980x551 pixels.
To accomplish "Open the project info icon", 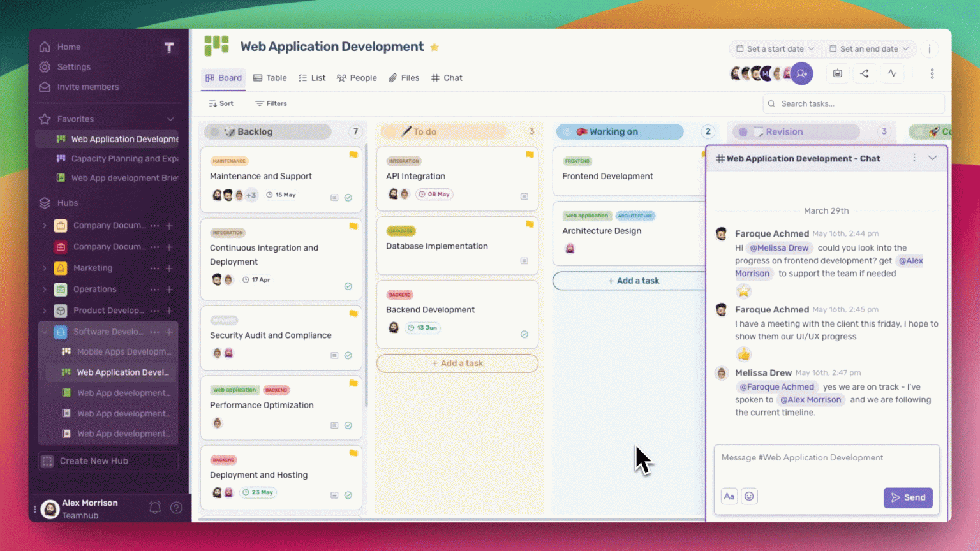I will [x=929, y=49].
